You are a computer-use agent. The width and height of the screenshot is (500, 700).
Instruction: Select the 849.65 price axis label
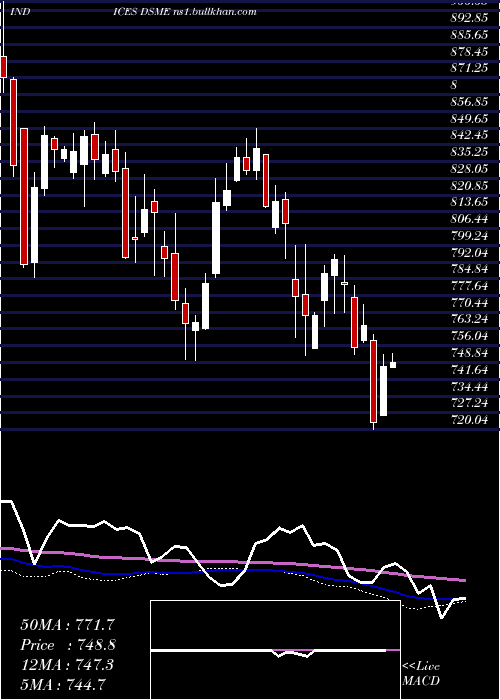coord(469,118)
